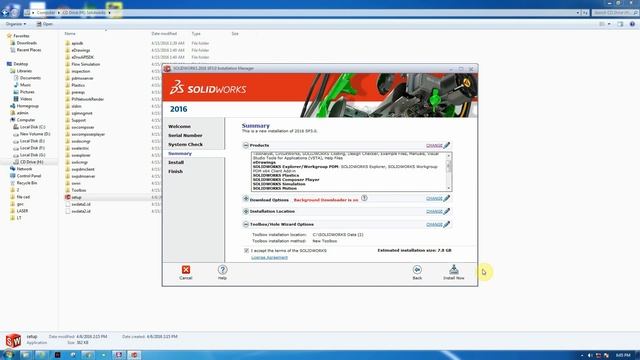Expand the Download Options section

(x=246, y=199)
